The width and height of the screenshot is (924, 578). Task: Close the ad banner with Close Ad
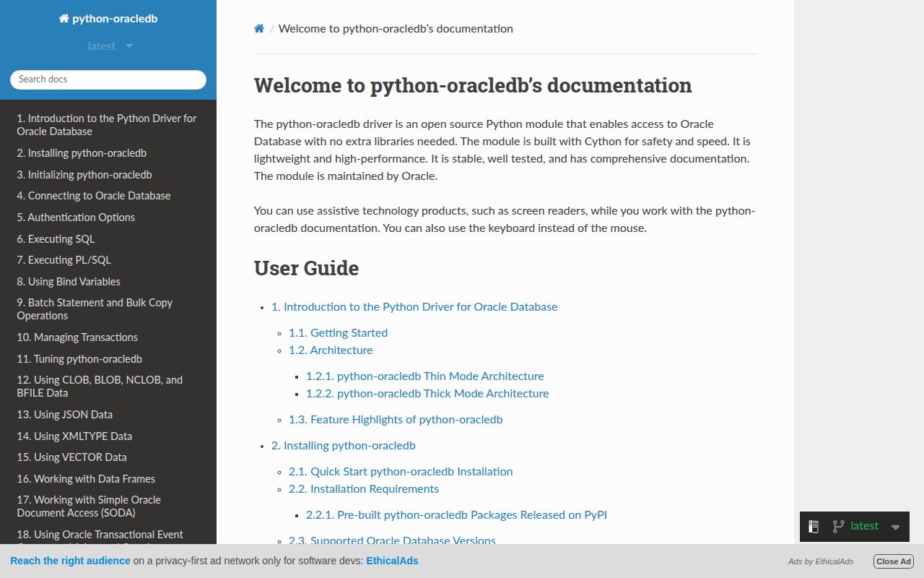(894, 561)
